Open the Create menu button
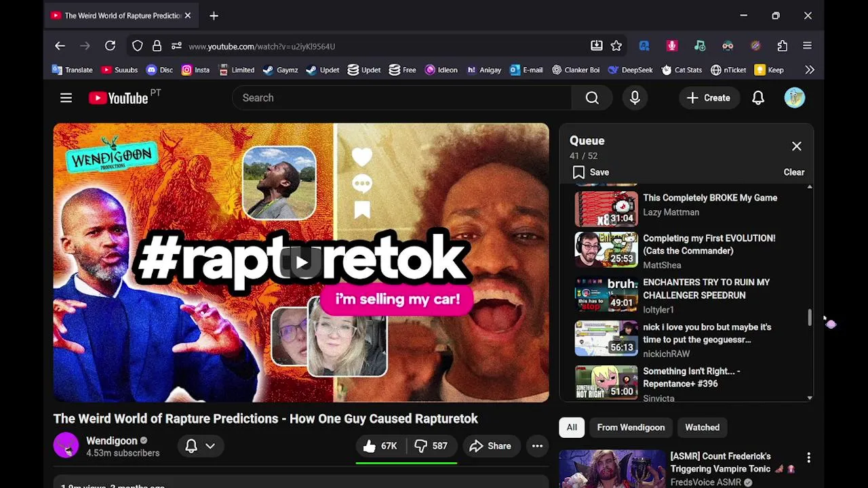Viewport: 868px width, 488px height. pos(709,98)
